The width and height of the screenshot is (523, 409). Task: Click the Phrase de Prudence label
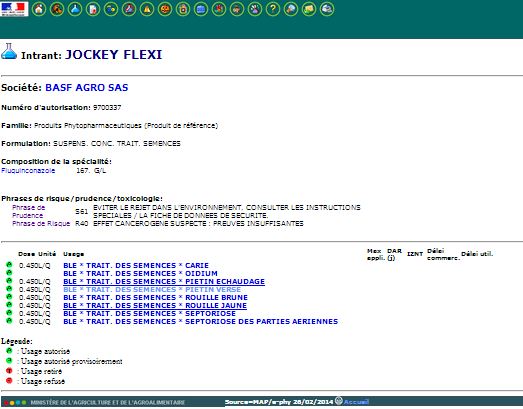click(28, 212)
